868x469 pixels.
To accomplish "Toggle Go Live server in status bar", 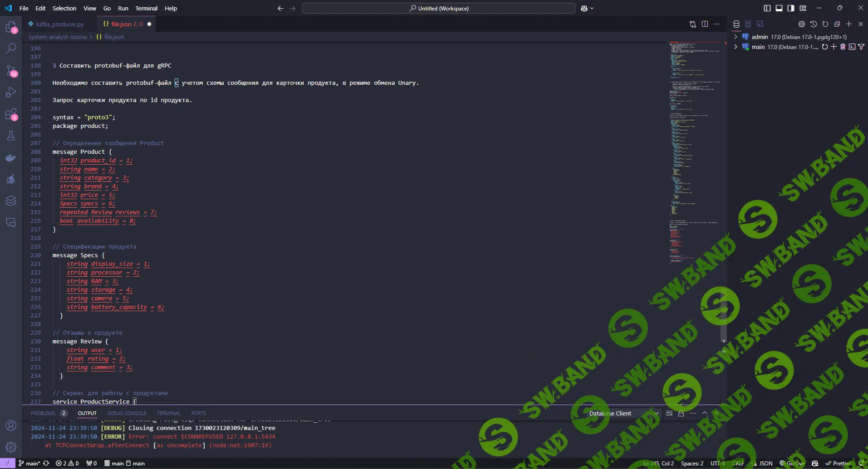I will click(792, 464).
